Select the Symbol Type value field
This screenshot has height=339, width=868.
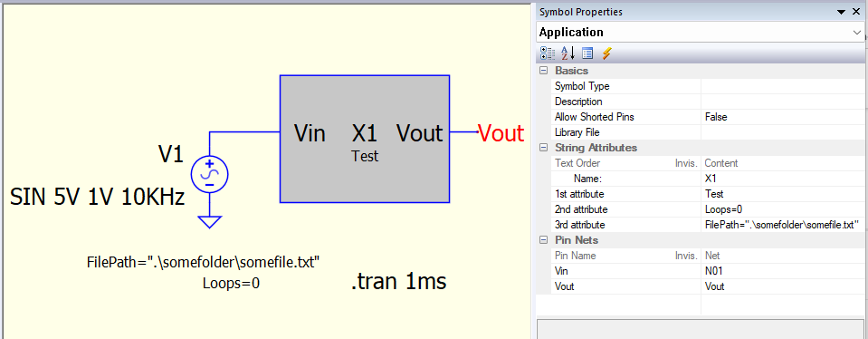click(x=784, y=86)
